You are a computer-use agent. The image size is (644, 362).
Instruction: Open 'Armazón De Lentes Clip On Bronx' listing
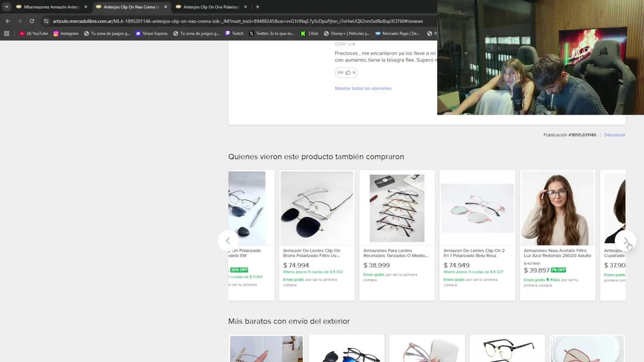312,253
